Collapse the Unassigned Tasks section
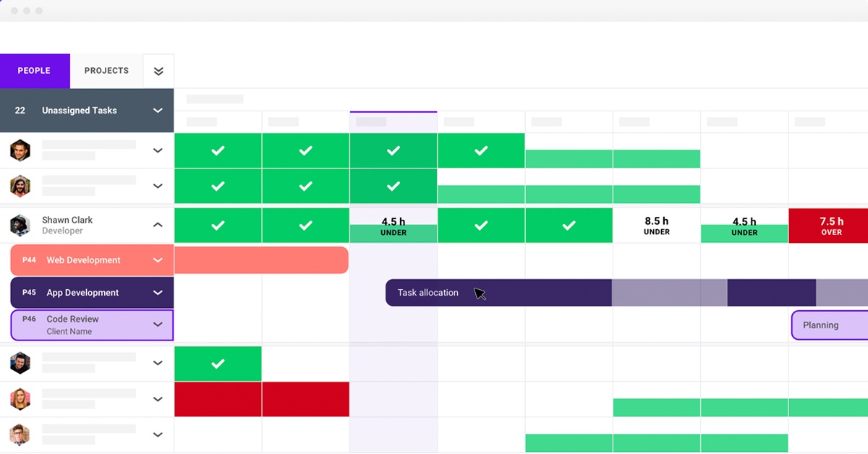The height and width of the screenshot is (454, 868). [158, 110]
